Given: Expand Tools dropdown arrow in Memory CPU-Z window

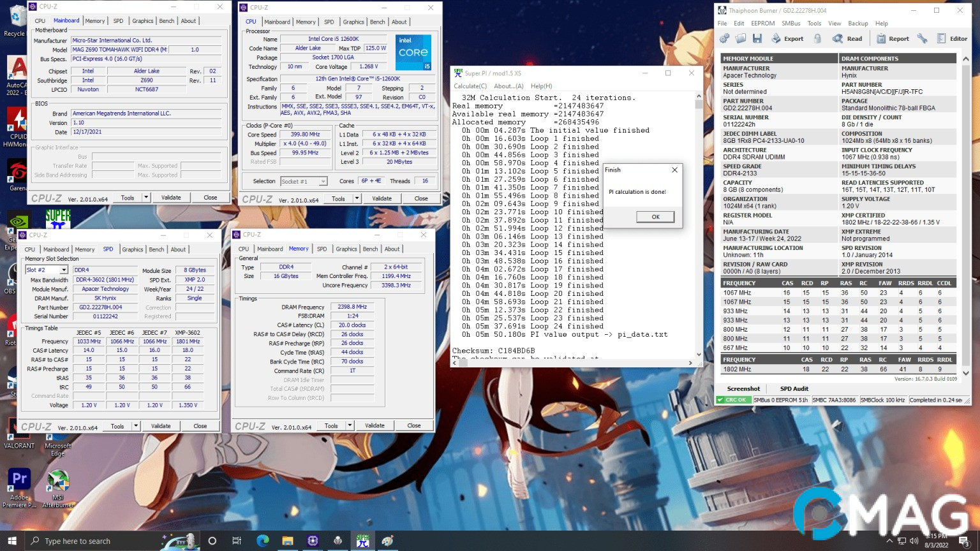Looking at the screenshot, I should tap(350, 425).
